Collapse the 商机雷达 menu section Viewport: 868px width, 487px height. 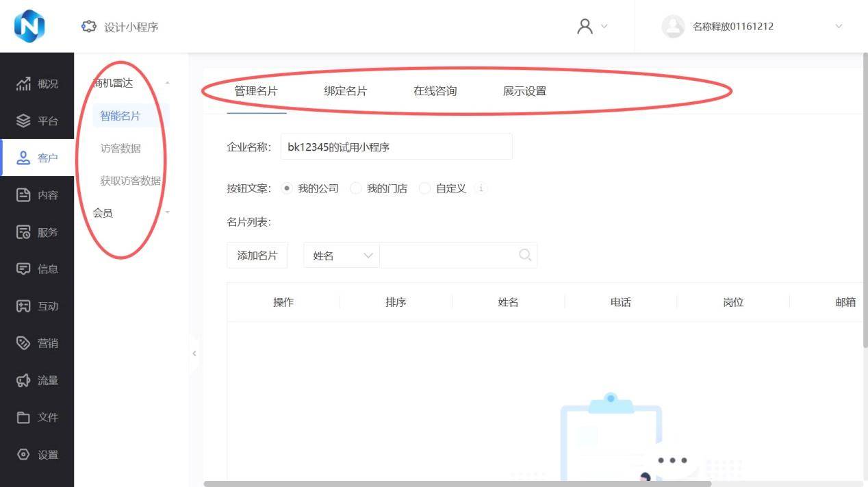(x=168, y=84)
